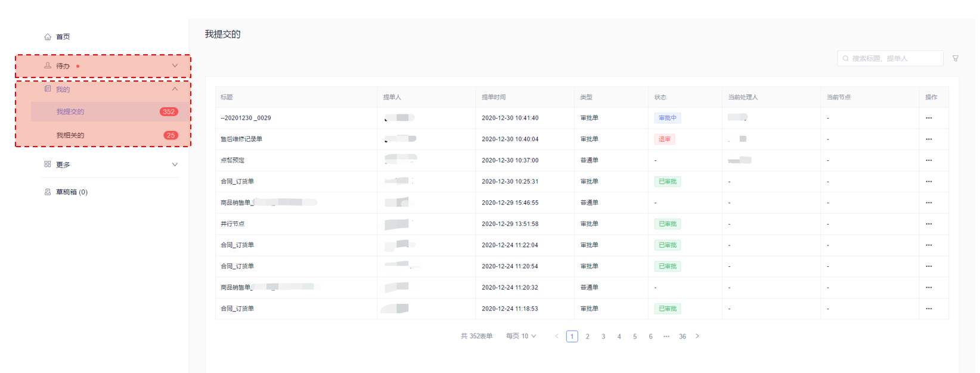
Task: Open 首页 in the sidebar
Action: point(63,37)
